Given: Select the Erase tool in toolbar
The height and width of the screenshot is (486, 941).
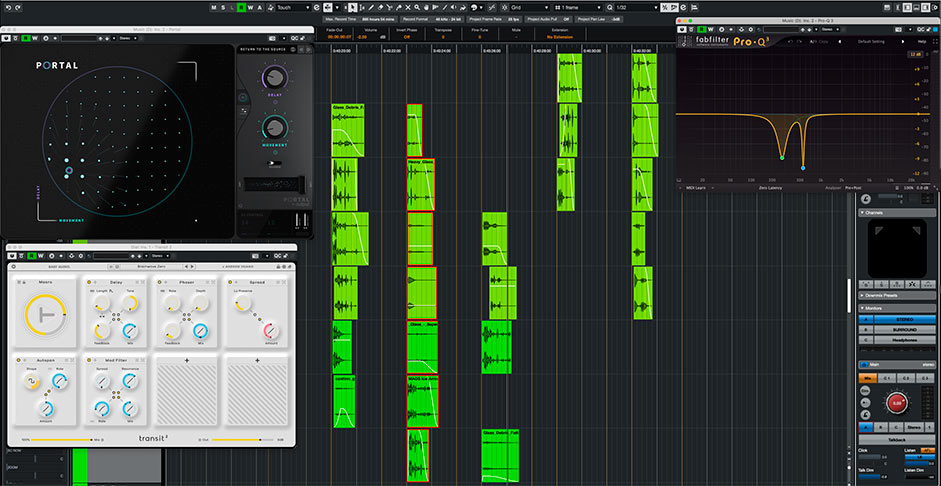Looking at the screenshot, I should coord(380,7).
